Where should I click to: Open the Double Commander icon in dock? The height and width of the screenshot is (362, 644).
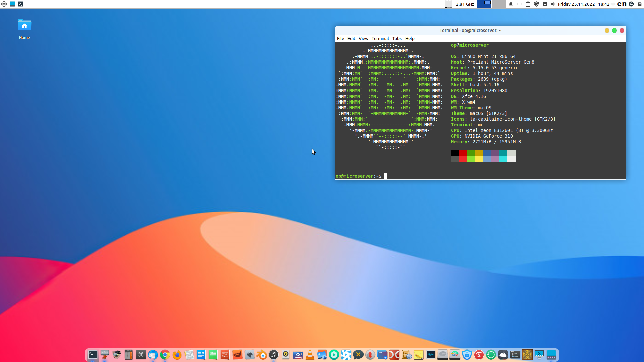pos(394,355)
